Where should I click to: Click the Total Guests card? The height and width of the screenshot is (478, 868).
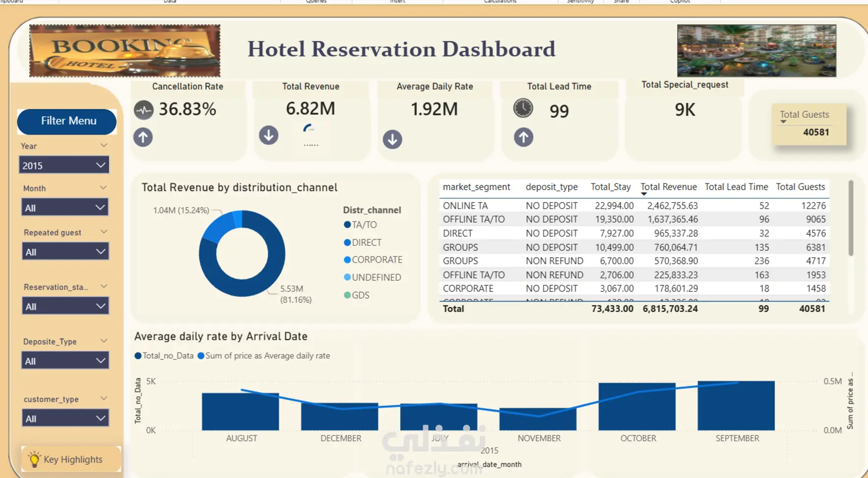click(x=809, y=124)
